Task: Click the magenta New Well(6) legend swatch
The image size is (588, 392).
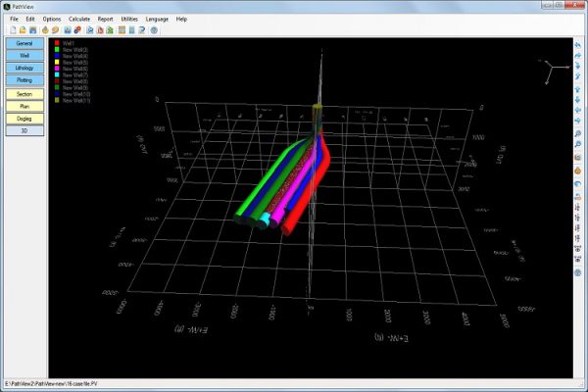Action: 58,66
